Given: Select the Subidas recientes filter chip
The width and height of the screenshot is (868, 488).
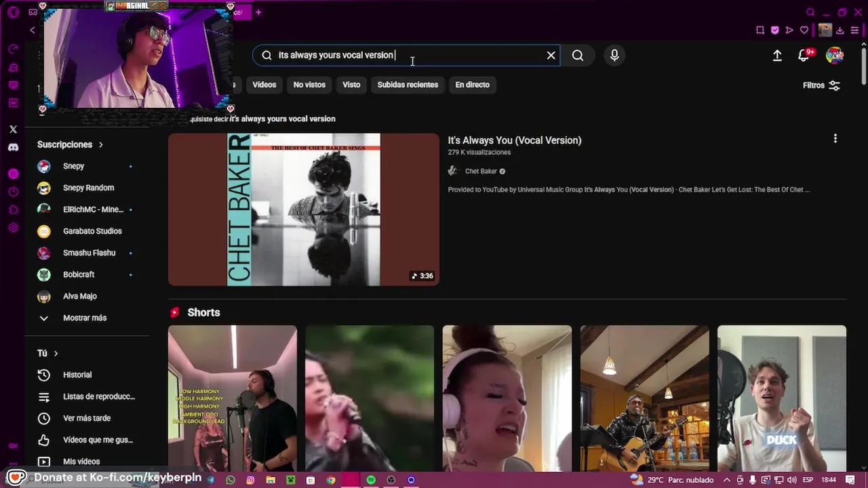Looking at the screenshot, I should pos(408,85).
